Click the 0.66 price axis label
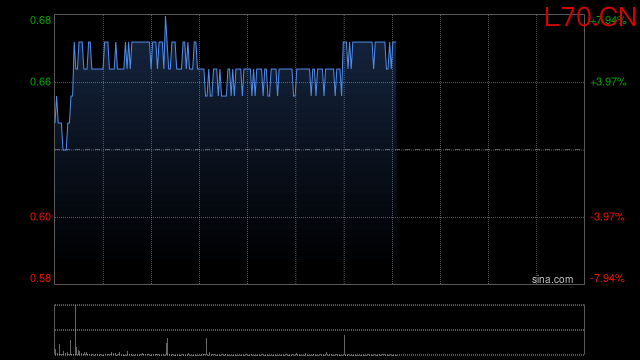Image resolution: width=640 pixels, height=360 pixels. (40, 82)
